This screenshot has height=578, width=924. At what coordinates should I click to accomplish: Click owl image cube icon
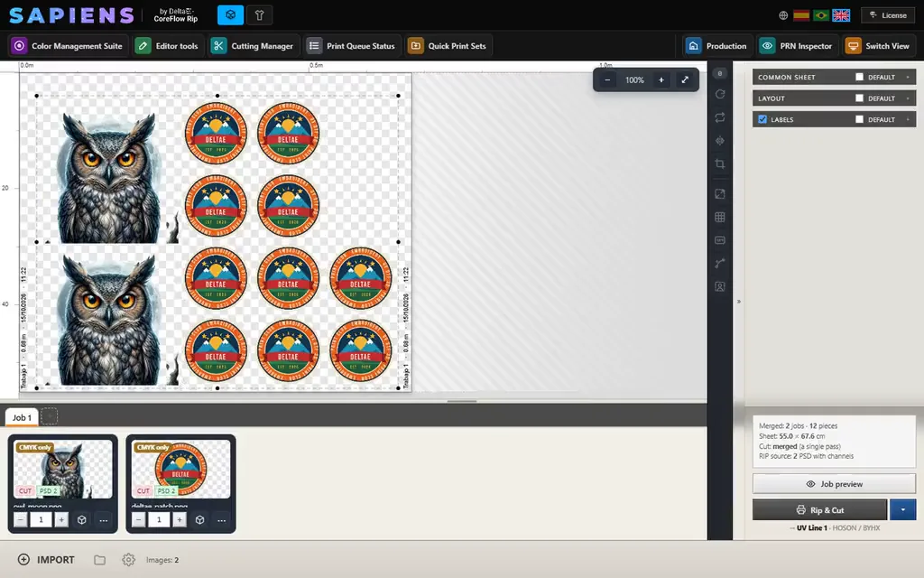click(x=82, y=519)
